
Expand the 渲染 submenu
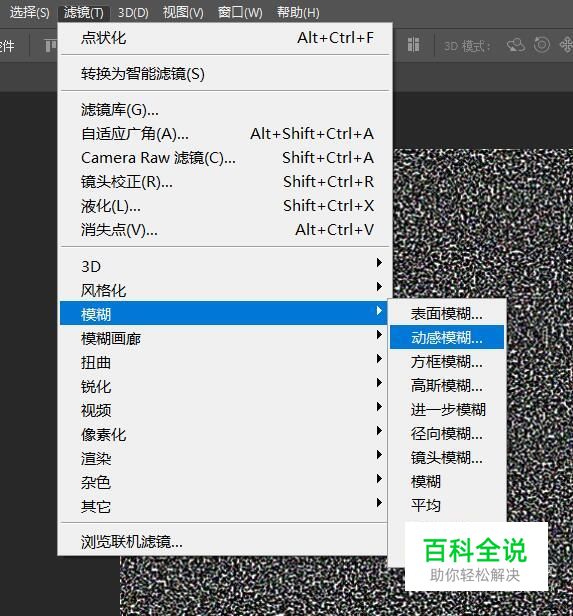pos(223,458)
